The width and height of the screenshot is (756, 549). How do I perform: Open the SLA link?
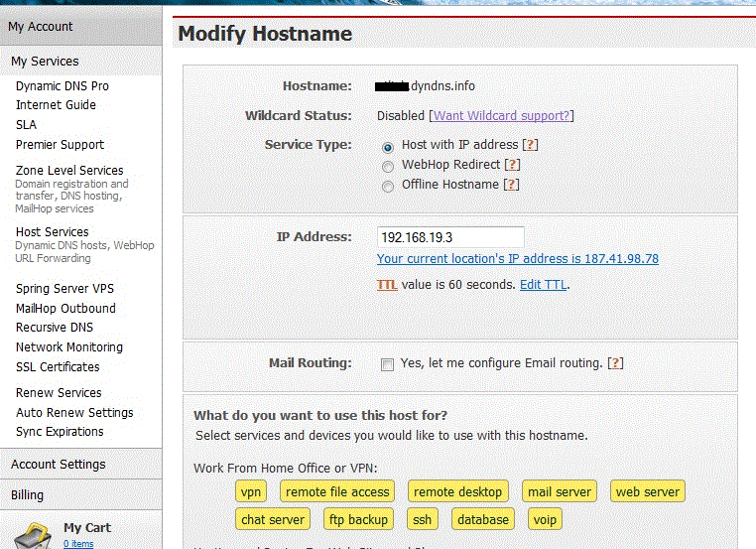pyautogui.click(x=26, y=124)
